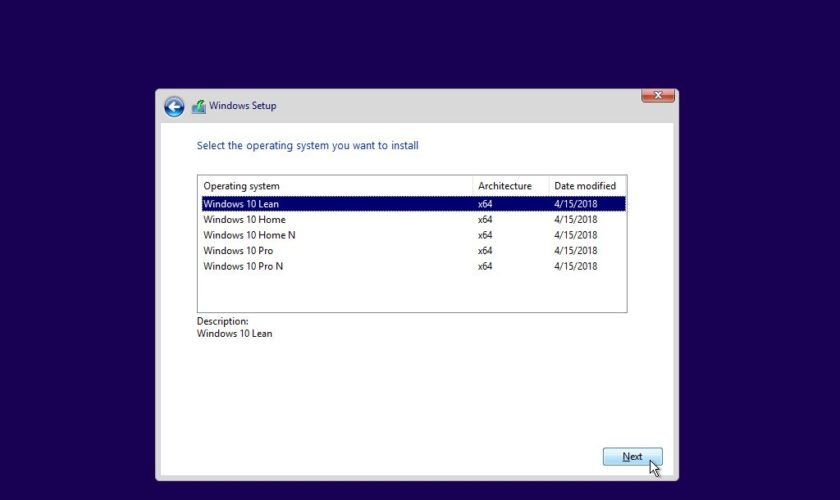Click x64 in the Windows 10 Pro row
Image resolution: width=840 pixels, height=500 pixels.
click(485, 250)
